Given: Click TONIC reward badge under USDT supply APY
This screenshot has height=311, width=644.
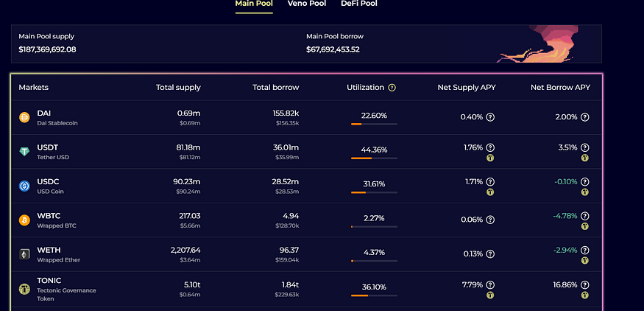Looking at the screenshot, I should pyautogui.click(x=490, y=158).
